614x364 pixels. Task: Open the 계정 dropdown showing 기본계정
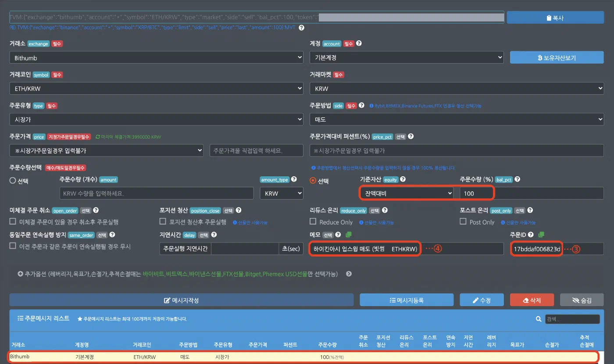pyautogui.click(x=407, y=57)
